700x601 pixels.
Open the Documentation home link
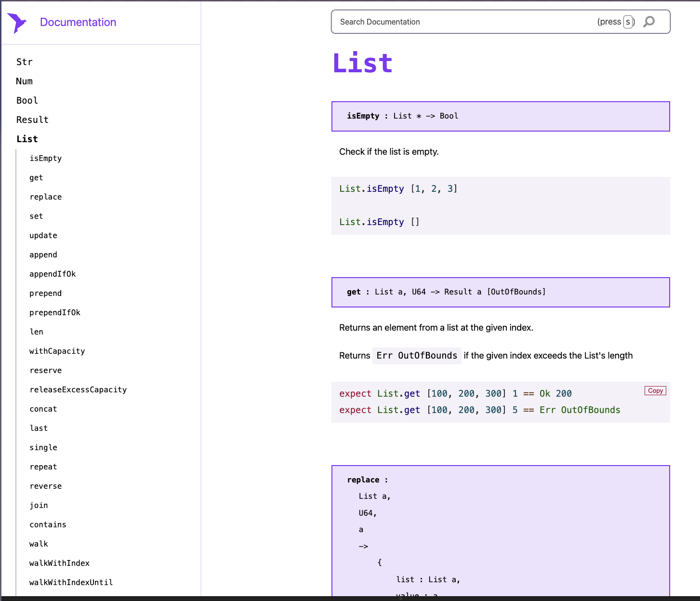pos(78,22)
